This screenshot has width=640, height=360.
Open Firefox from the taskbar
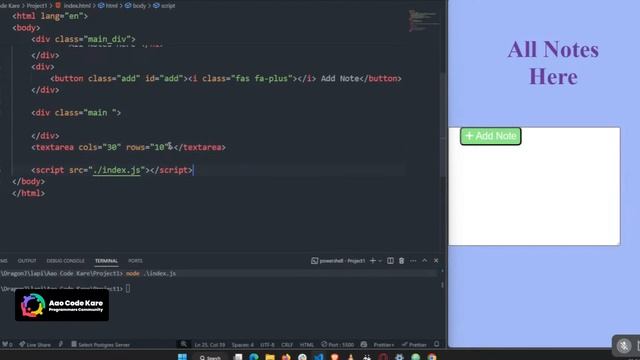[x=286, y=357]
